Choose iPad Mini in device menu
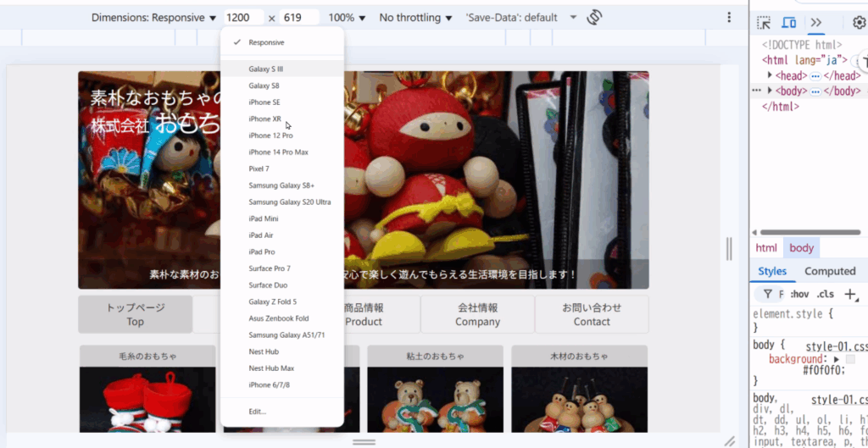 (264, 218)
